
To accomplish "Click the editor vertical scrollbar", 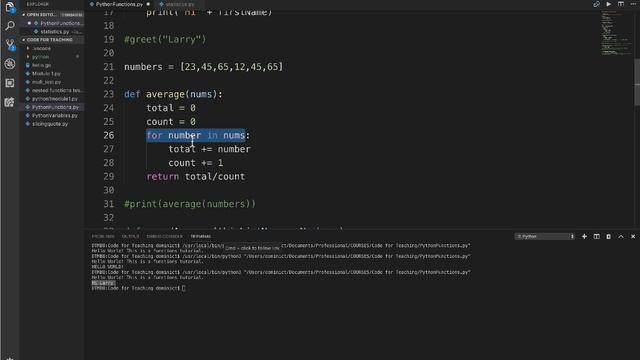I will 637,82.
